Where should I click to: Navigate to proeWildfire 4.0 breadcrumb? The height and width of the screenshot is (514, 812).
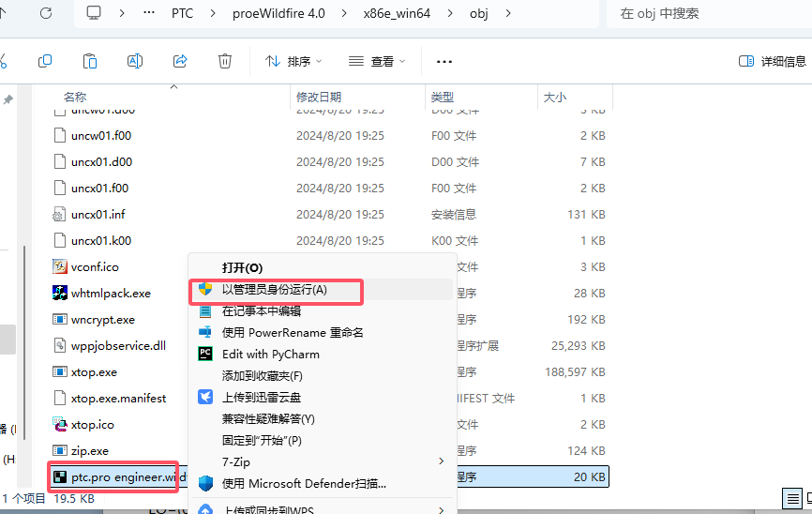click(x=278, y=13)
